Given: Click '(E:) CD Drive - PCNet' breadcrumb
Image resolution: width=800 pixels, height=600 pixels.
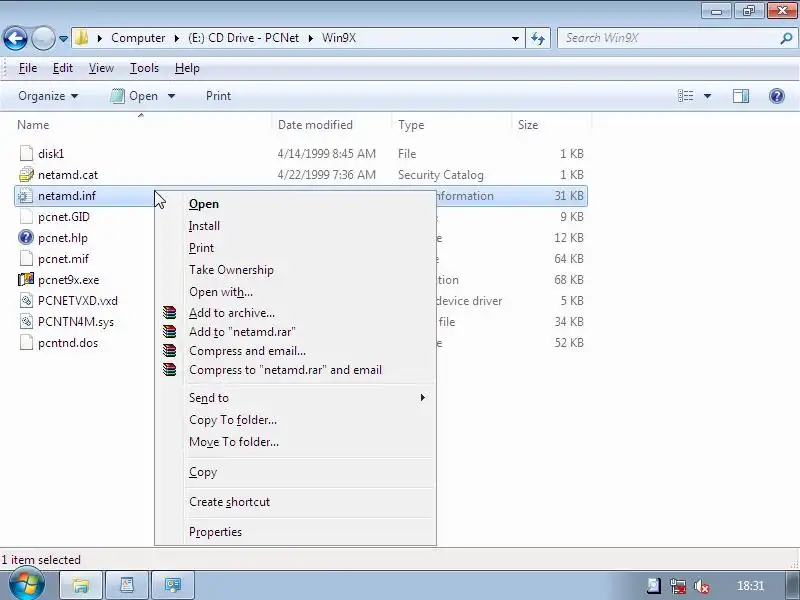Looking at the screenshot, I should (243, 38).
